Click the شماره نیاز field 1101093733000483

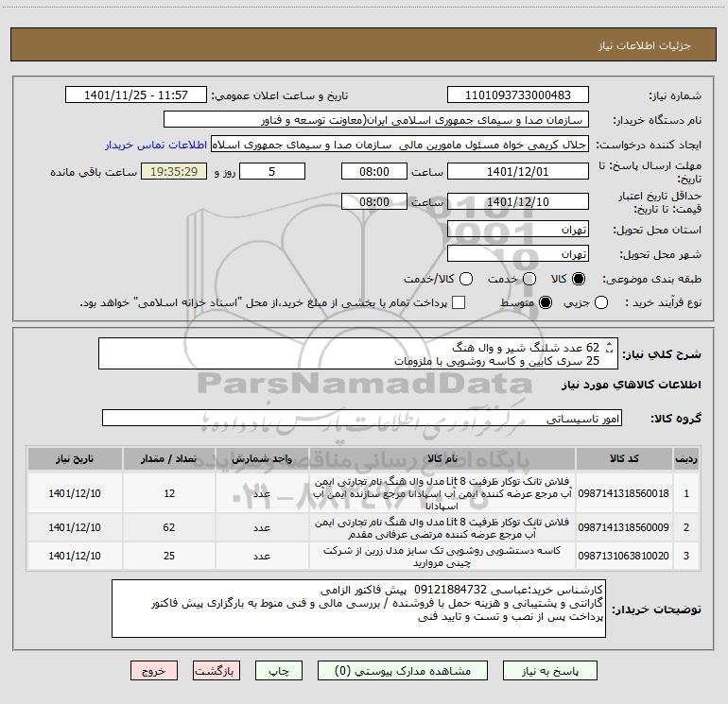coord(518,94)
